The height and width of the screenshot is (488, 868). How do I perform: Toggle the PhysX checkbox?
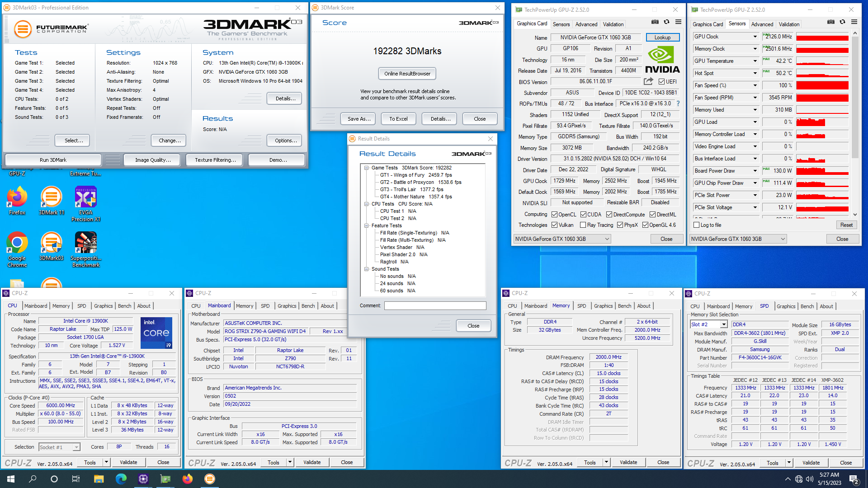coord(620,225)
